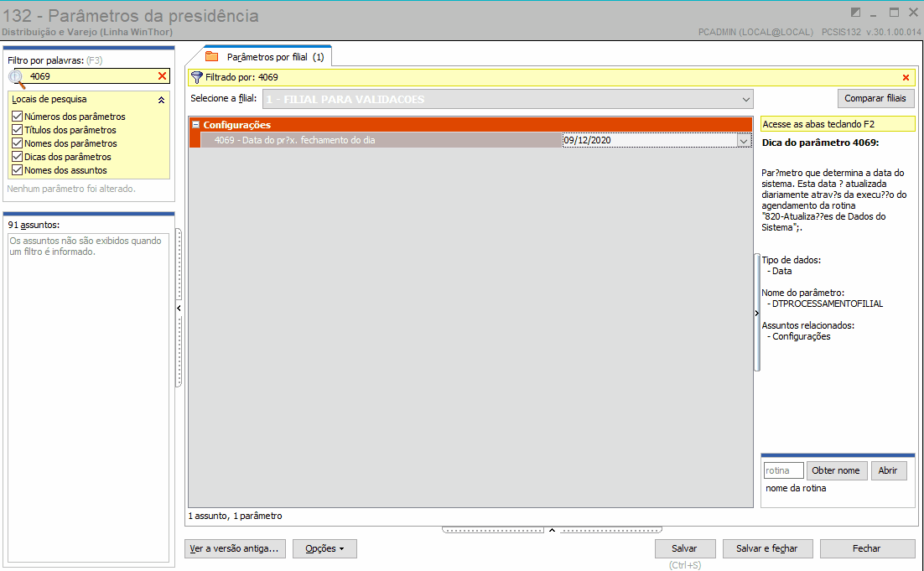
Task: Click the Obter nome button
Action: [x=836, y=470]
